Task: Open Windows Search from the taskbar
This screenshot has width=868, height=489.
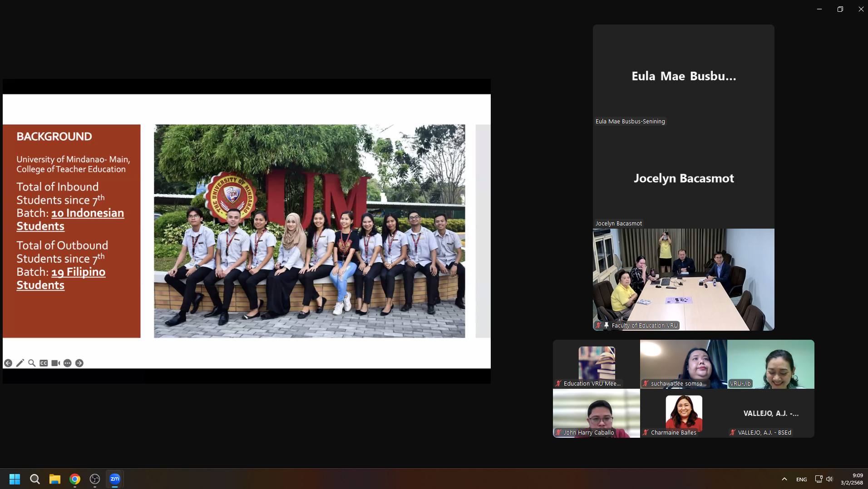Action: point(35,479)
